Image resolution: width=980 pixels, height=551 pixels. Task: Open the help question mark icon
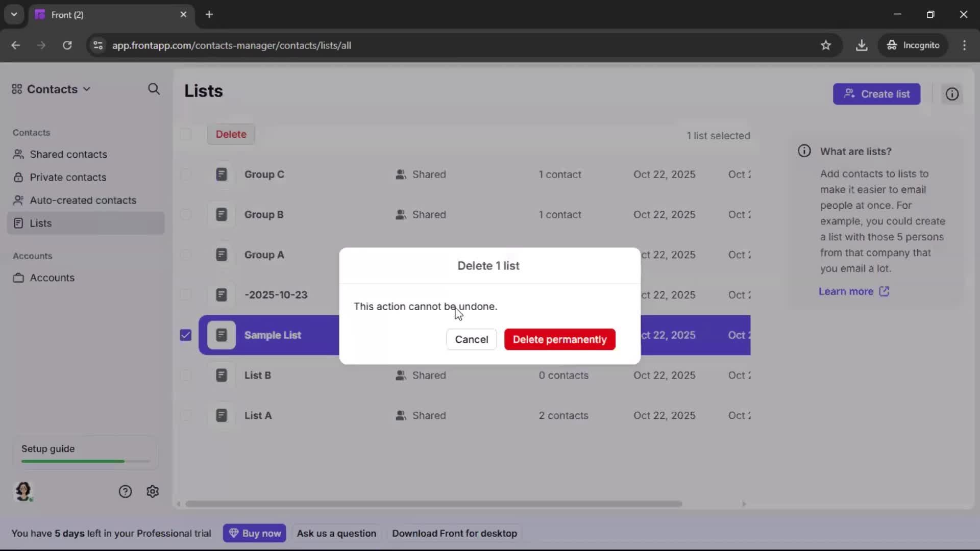point(125,491)
